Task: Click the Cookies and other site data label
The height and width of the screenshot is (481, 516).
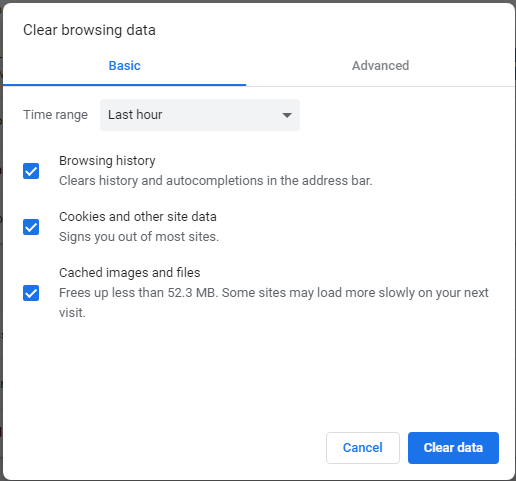Action: pos(138,217)
